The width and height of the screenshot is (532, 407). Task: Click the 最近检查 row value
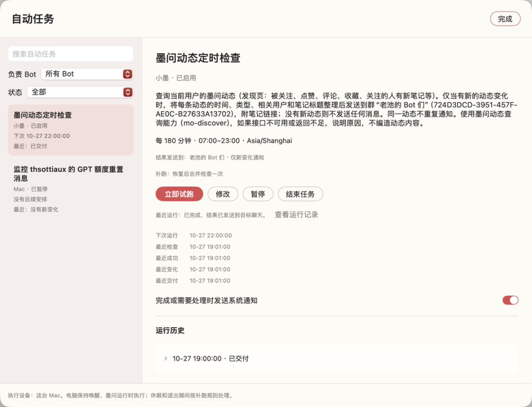click(x=210, y=247)
